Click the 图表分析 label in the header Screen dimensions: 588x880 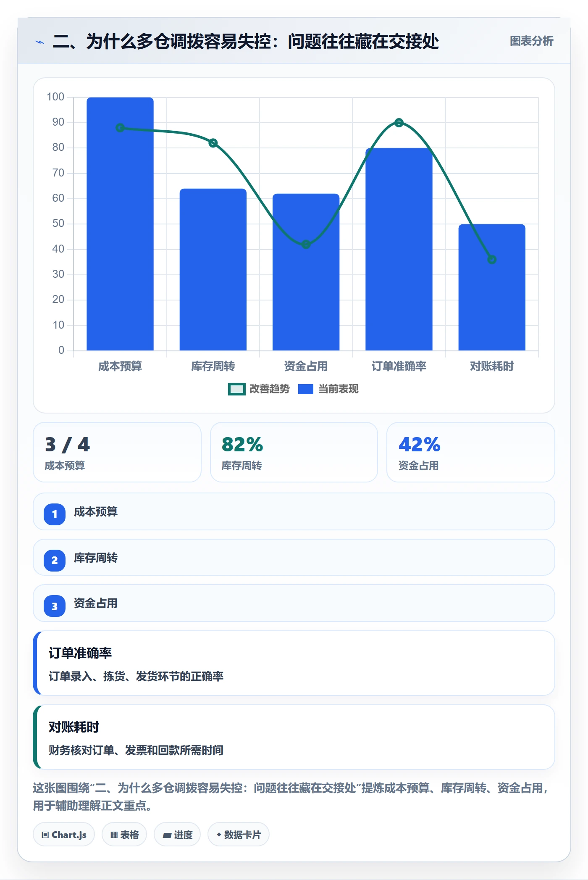(531, 41)
